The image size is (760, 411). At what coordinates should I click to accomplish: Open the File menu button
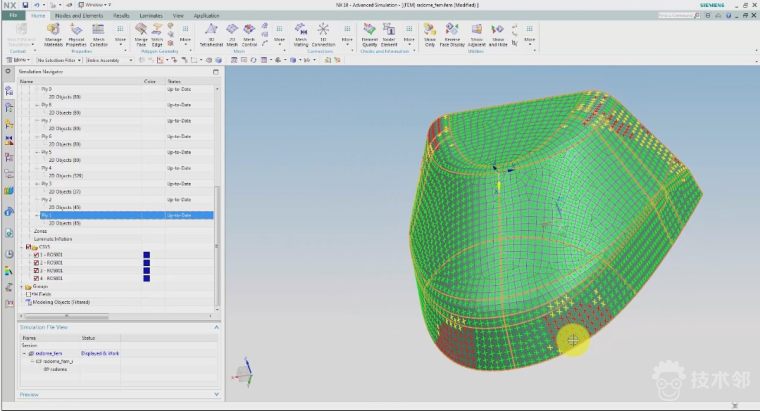point(13,16)
